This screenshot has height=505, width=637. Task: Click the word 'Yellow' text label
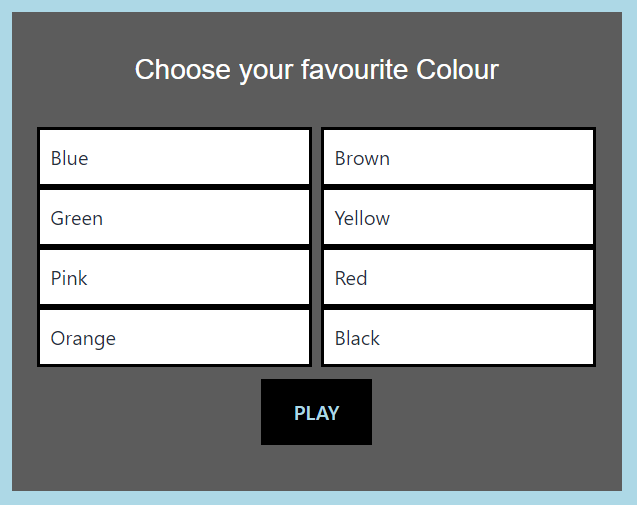coord(362,218)
